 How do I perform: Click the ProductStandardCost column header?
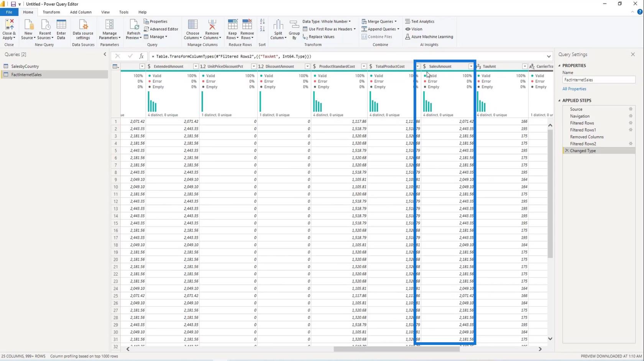337,67
